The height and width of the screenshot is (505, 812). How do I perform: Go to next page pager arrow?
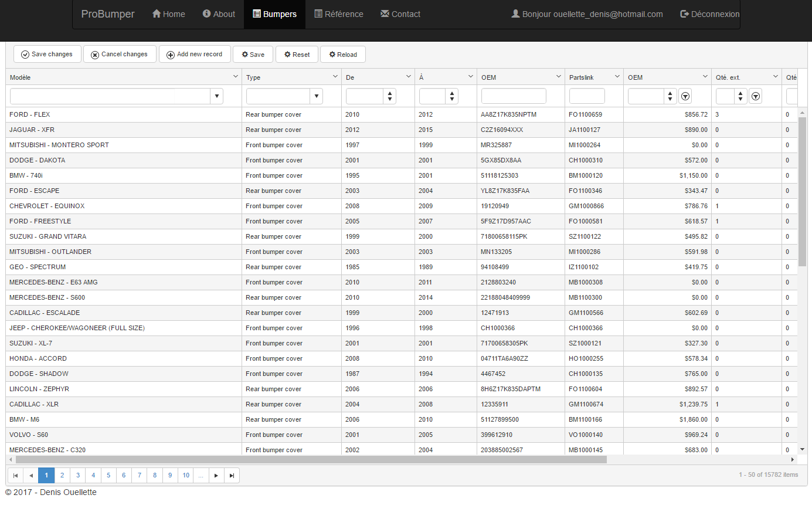(216, 475)
